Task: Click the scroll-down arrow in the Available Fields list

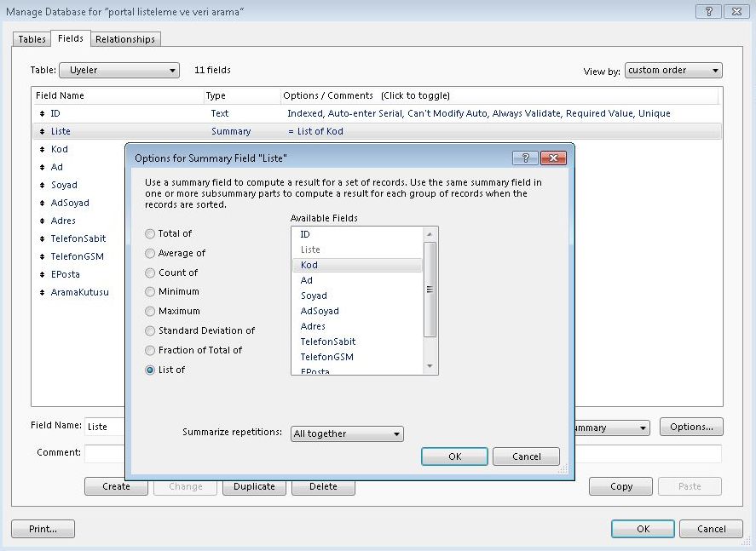Action: (430, 367)
